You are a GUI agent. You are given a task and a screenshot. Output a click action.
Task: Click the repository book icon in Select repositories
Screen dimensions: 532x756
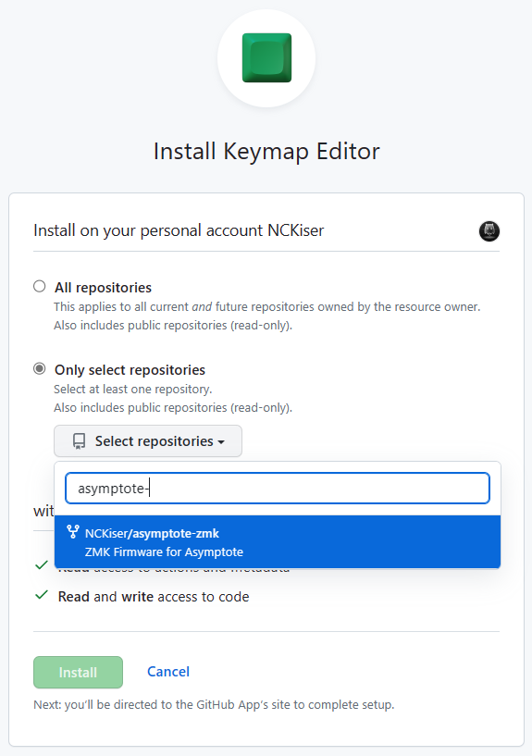coord(79,441)
